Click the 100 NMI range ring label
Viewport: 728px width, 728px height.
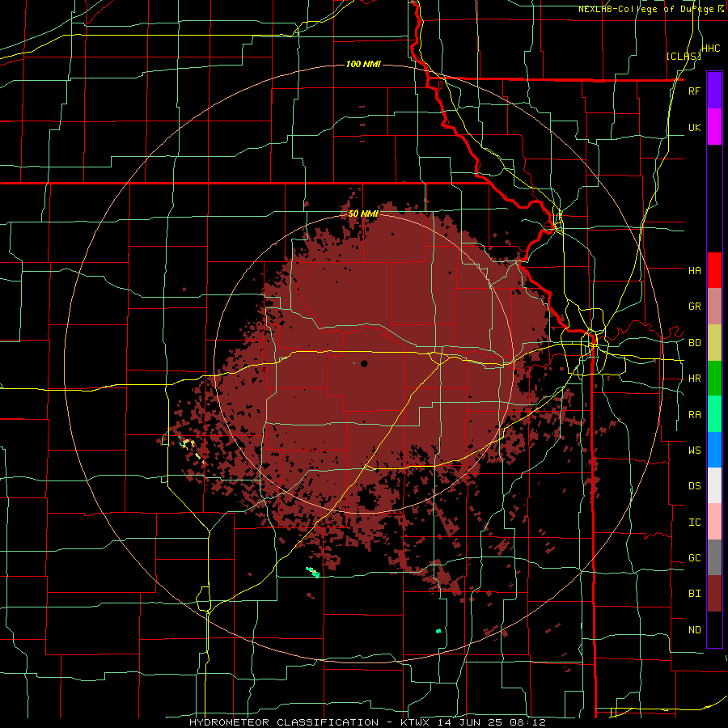click(363, 64)
